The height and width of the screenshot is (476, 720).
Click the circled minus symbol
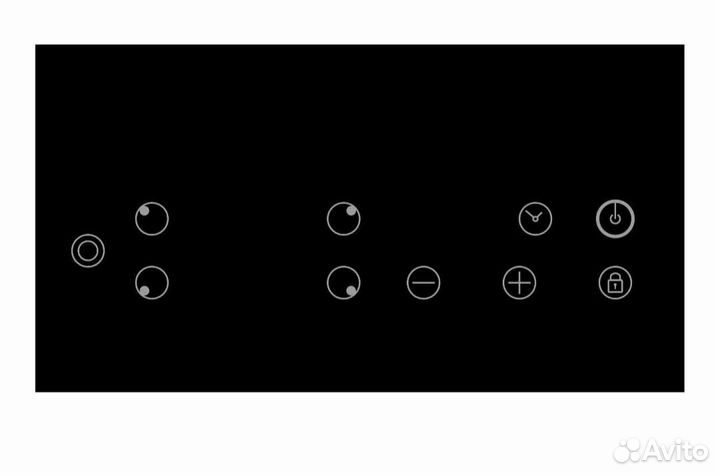(x=423, y=282)
